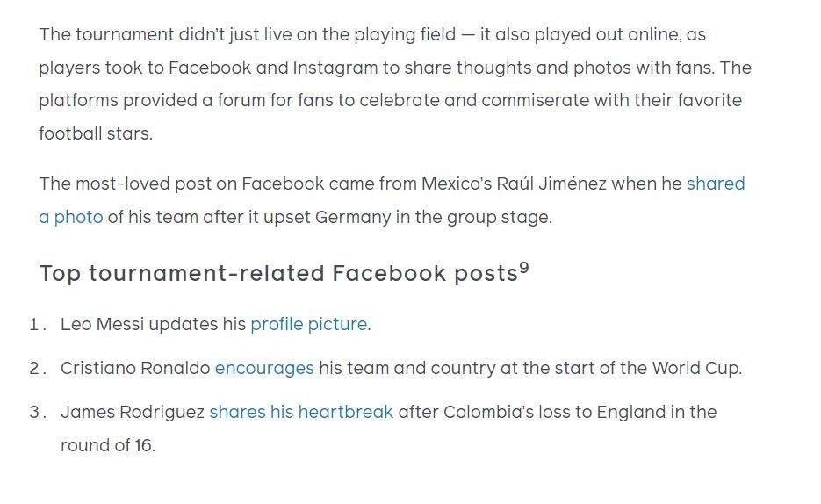Follow the "encourages" link for Ronaldo

(x=264, y=369)
